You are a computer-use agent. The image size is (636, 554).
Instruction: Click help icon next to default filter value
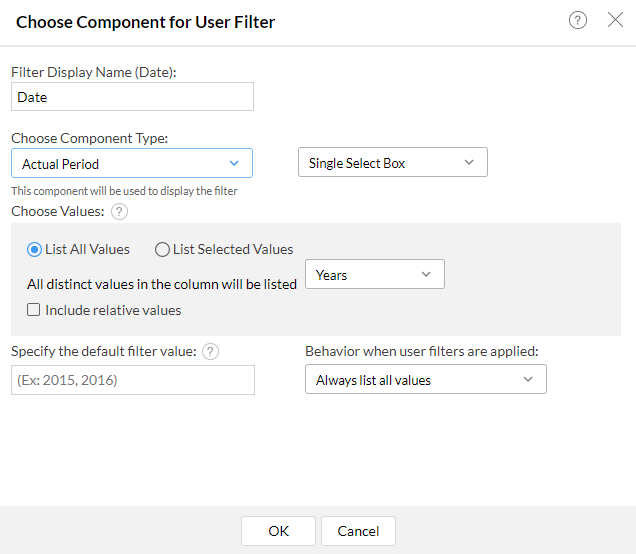tap(210, 351)
